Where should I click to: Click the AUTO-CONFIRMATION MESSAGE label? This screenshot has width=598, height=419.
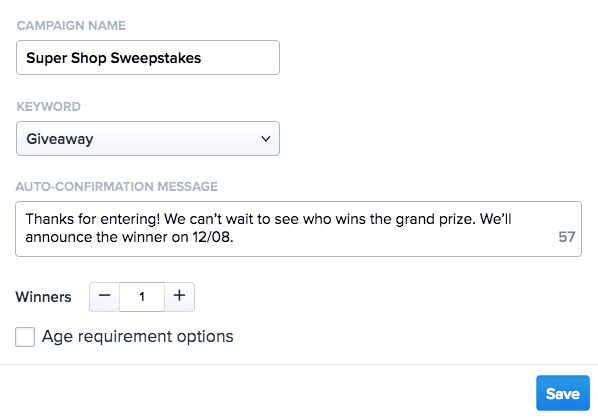tap(116, 186)
